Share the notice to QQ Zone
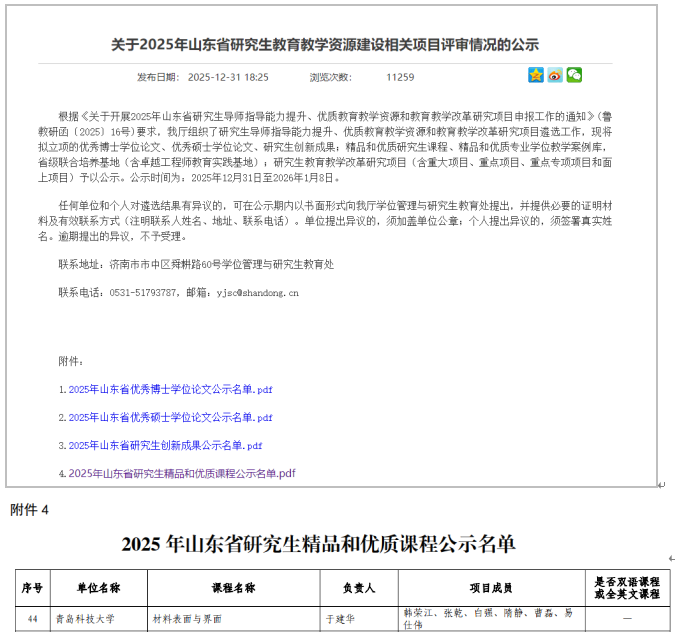675x638 pixels. [536, 75]
